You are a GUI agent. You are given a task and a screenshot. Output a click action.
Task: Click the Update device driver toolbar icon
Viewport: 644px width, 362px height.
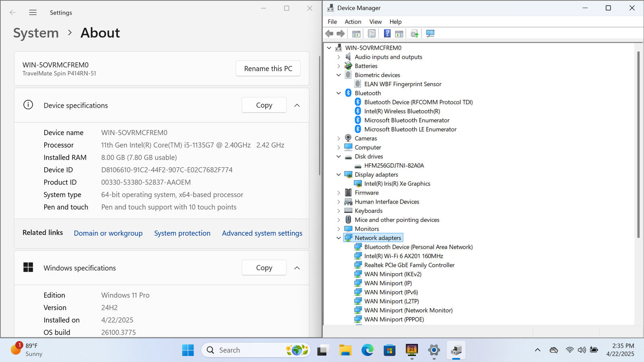point(414,34)
